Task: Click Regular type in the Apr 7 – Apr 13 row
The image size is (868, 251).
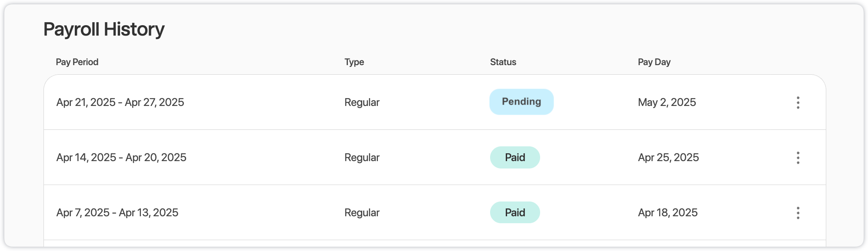Action: [x=362, y=213]
